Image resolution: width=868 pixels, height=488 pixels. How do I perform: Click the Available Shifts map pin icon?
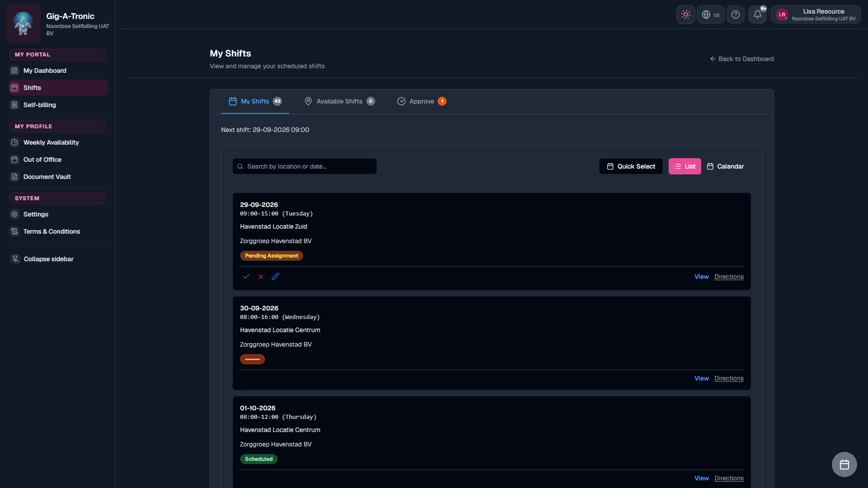pos(308,101)
